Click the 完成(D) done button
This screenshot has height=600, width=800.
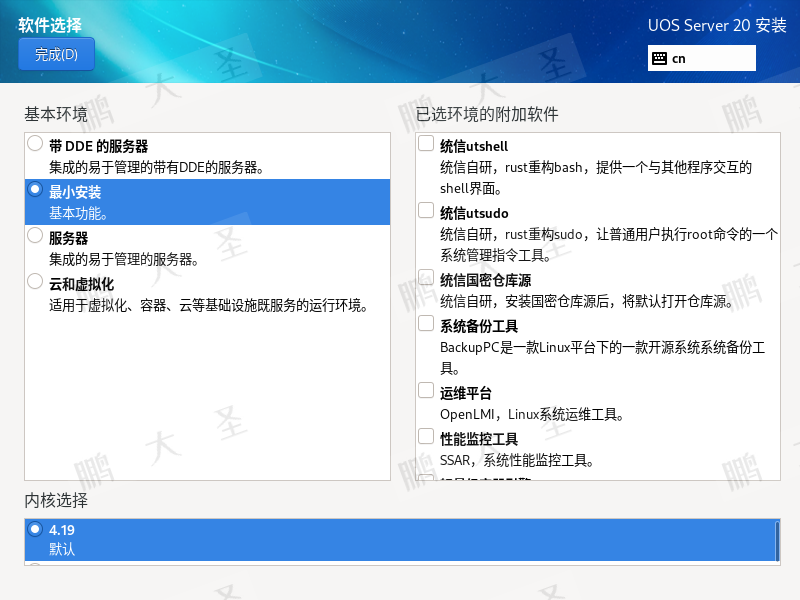tap(56, 54)
